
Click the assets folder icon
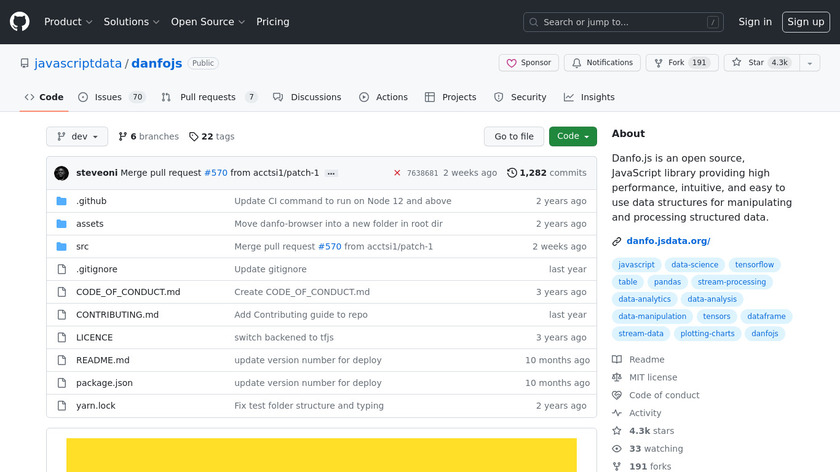[62, 224]
